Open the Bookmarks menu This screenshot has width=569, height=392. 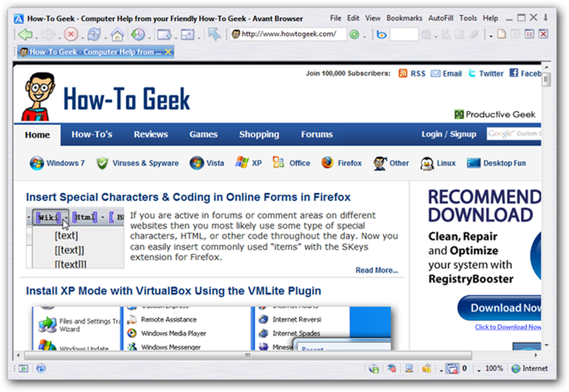point(404,18)
